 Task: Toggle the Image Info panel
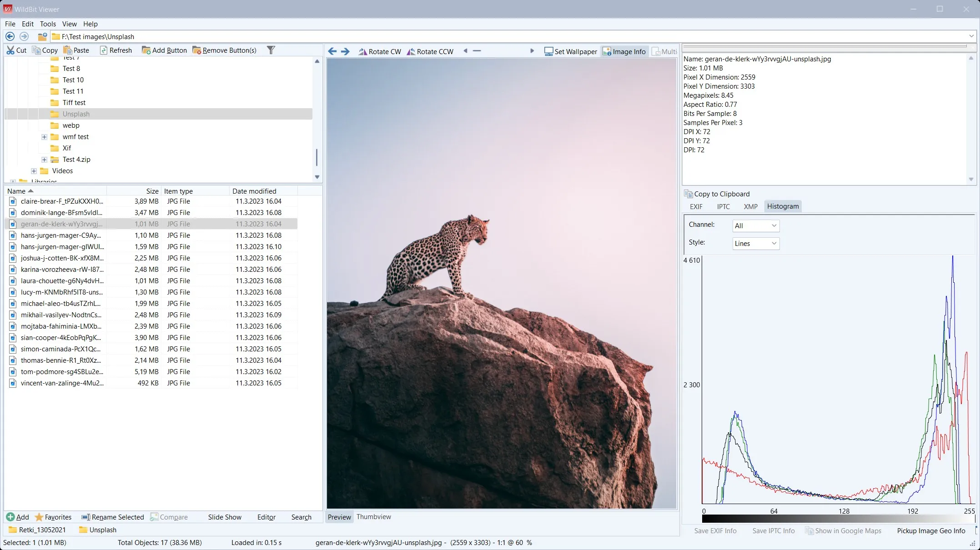tap(624, 51)
